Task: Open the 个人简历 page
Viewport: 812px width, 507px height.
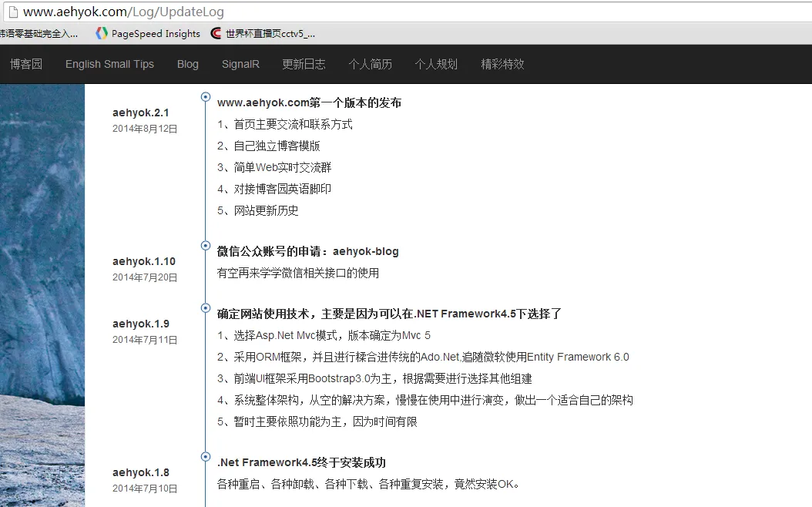Action: pos(370,64)
